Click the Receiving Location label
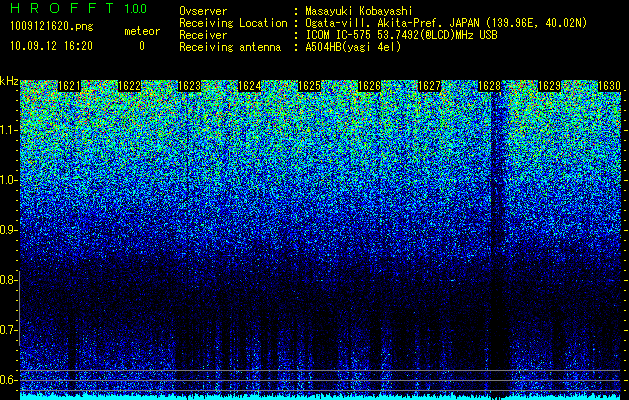Screen dimensions: 629x400 tap(233, 23)
